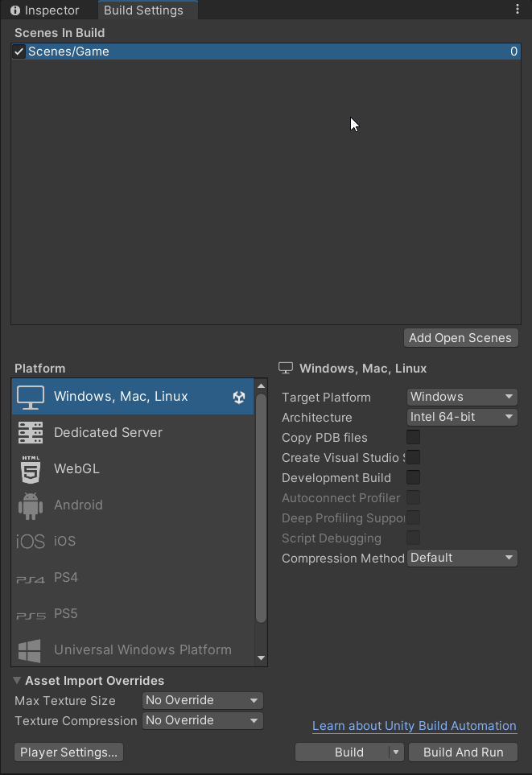Select the WebGL platform
Image resolution: width=532 pixels, height=775 pixels.
[x=133, y=469]
